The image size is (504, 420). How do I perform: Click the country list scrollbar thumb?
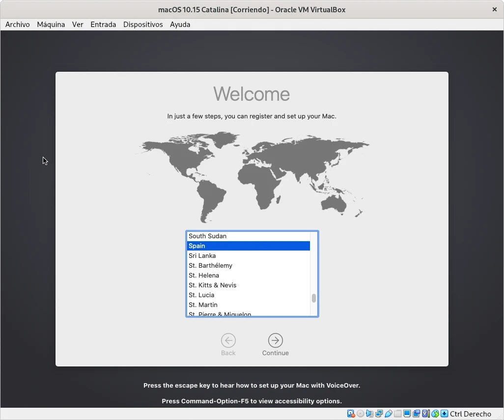pyautogui.click(x=314, y=298)
